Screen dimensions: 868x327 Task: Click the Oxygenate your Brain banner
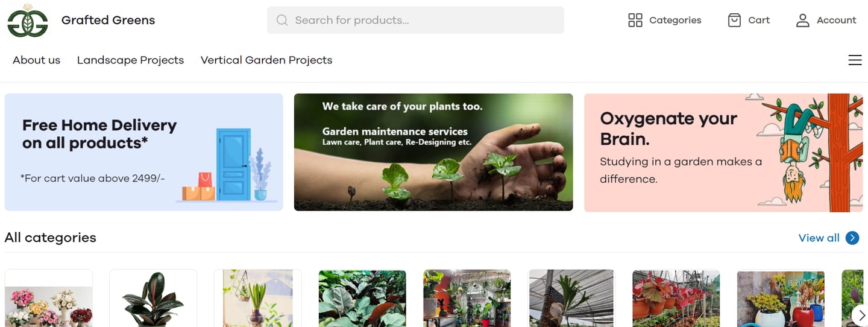(723, 152)
